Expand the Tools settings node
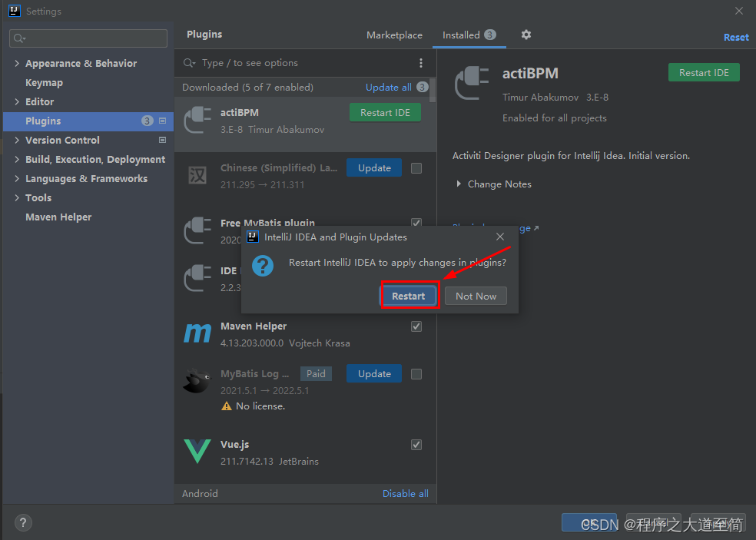The width and height of the screenshot is (756, 540). pyautogui.click(x=17, y=197)
